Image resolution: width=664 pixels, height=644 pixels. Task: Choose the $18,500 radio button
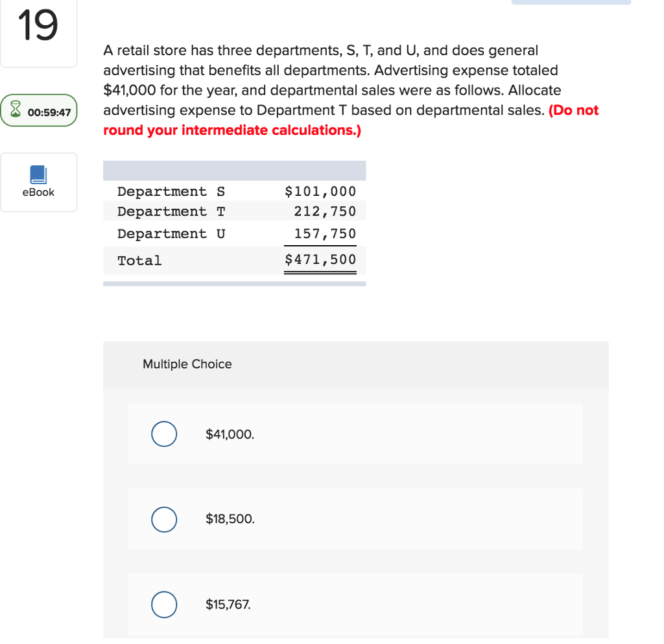point(164,519)
